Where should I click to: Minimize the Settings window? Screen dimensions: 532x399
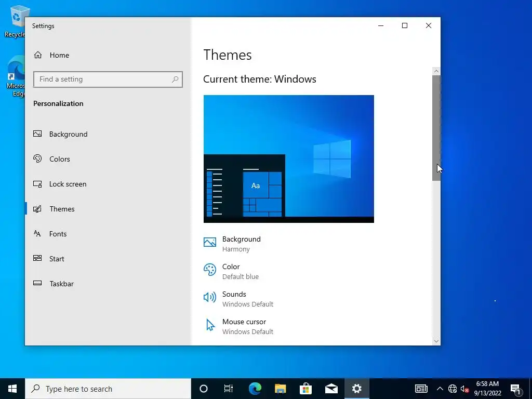coord(381,26)
